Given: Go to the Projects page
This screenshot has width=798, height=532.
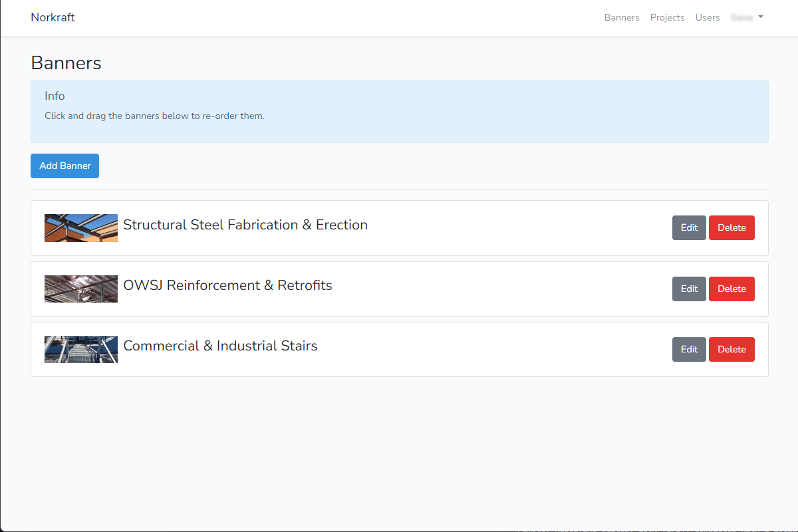Looking at the screenshot, I should tap(667, 18).
